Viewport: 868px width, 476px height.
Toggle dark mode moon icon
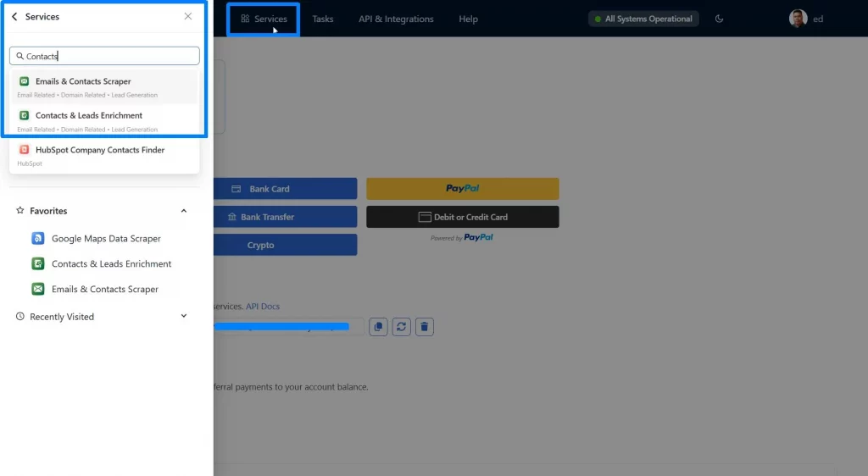(719, 19)
